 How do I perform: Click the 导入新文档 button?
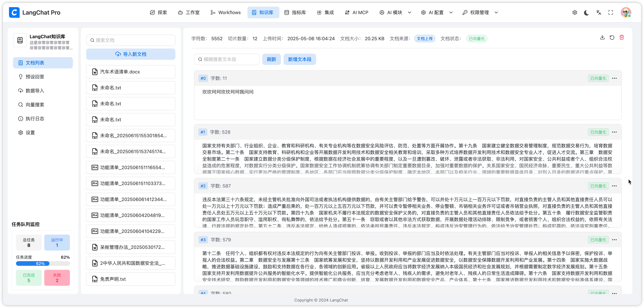(131, 54)
